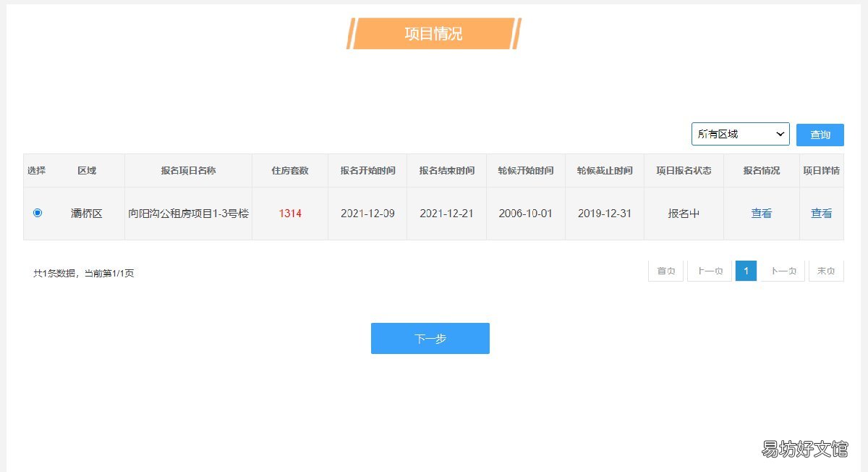Select the radio button for 灞桥区 row
The height and width of the screenshot is (472, 868).
click(x=38, y=213)
